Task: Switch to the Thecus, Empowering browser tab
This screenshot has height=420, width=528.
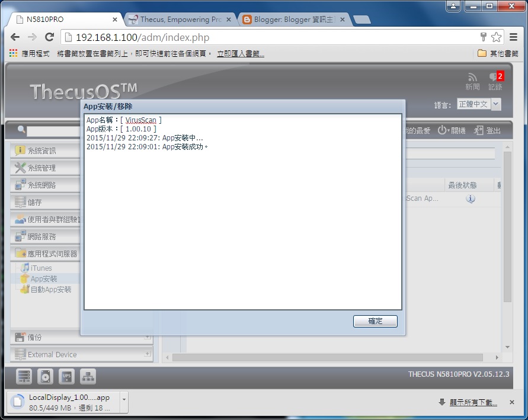Action: [180, 20]
